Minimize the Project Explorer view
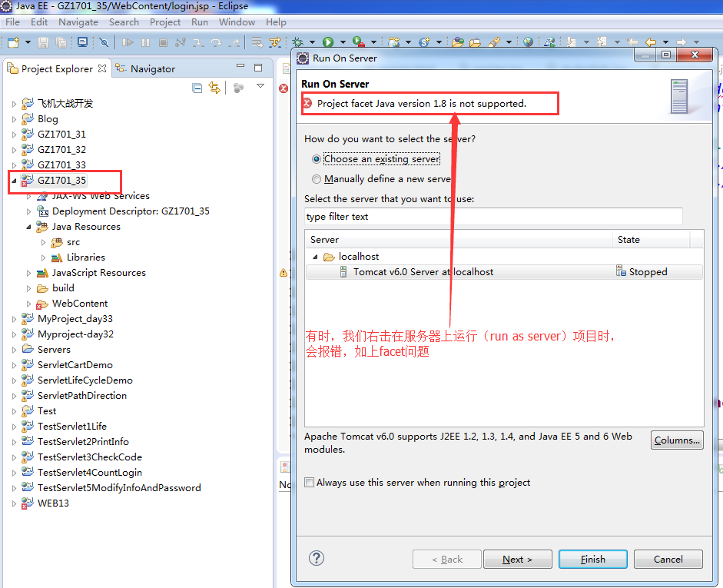This screenshot has height=588, width=723. tap(240, 66)
